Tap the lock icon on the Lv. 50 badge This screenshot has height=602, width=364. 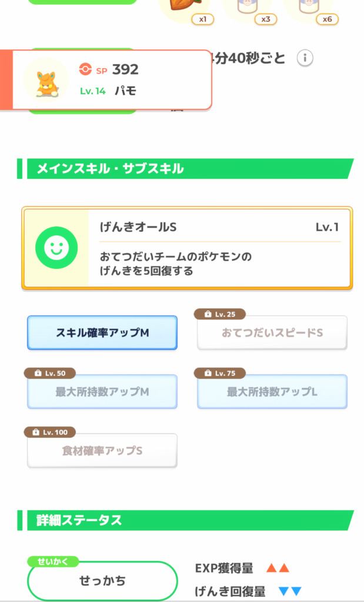click(x=38, y=373)
